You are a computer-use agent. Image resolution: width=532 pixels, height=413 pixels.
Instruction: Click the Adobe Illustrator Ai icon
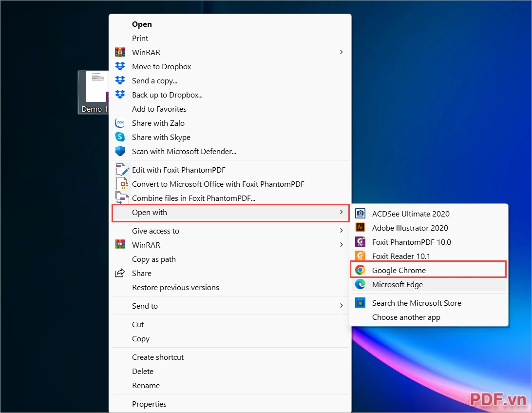361,227
